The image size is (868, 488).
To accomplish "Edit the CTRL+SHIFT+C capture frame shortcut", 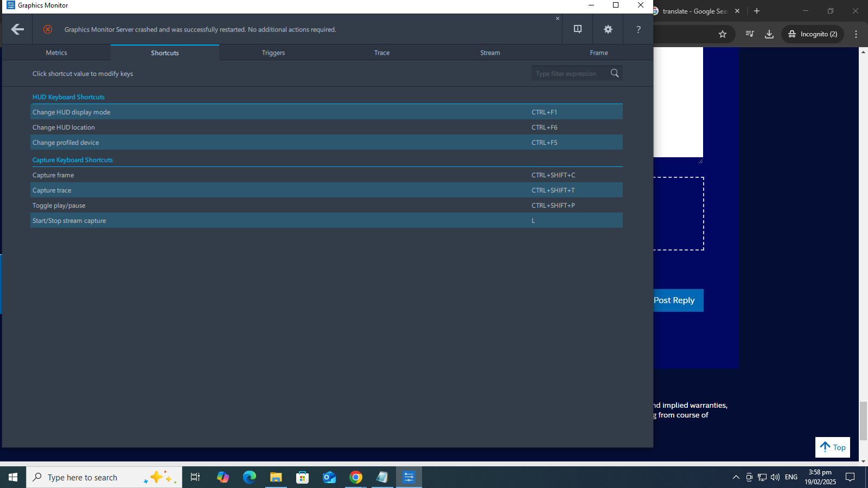I will tap(553, 175).
